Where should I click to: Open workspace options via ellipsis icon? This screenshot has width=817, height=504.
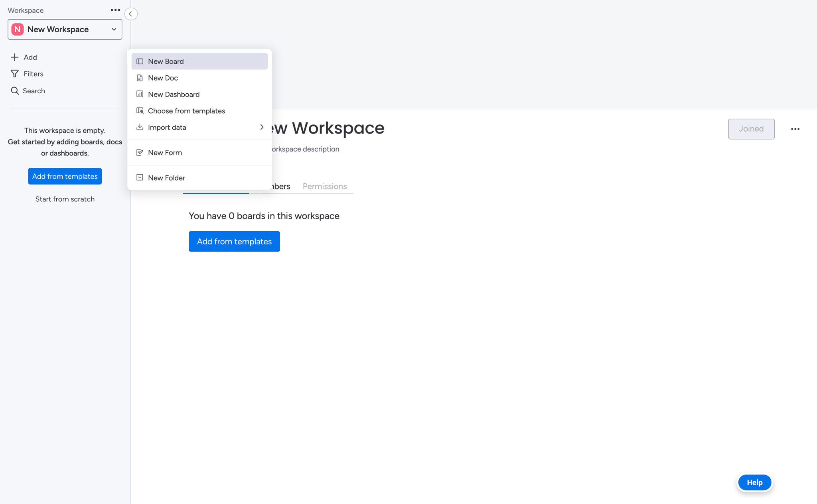(115, 10)
